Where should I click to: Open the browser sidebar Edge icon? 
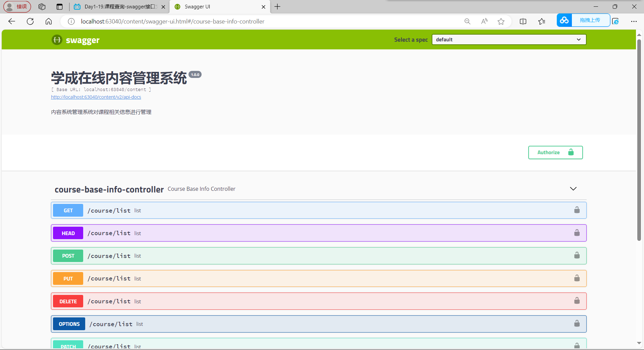tap(615, 21)
